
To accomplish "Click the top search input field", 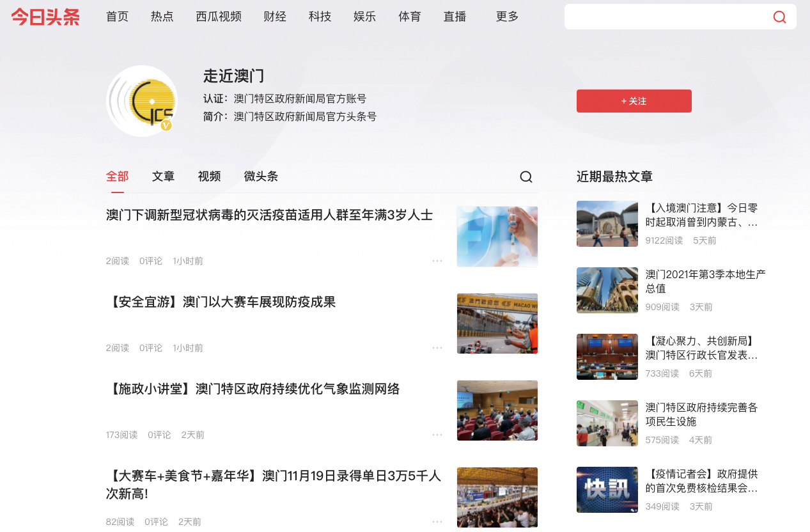I will [x=665, y=17].
